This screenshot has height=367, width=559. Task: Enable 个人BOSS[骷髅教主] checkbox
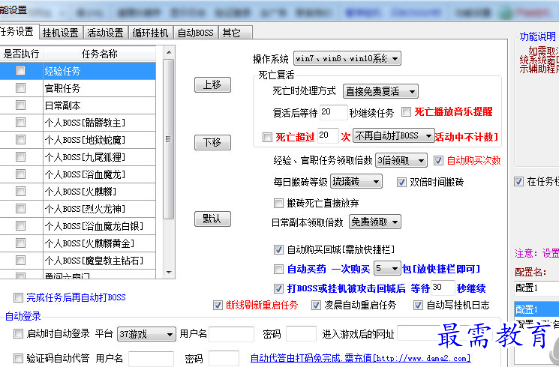[x=21, y=122]
